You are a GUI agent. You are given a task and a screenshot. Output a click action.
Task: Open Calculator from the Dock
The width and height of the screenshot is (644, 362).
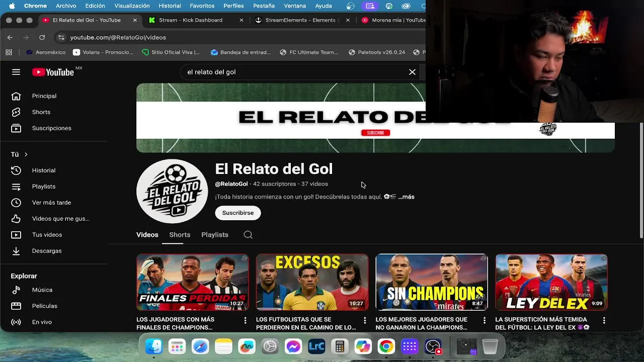[340, 346]
